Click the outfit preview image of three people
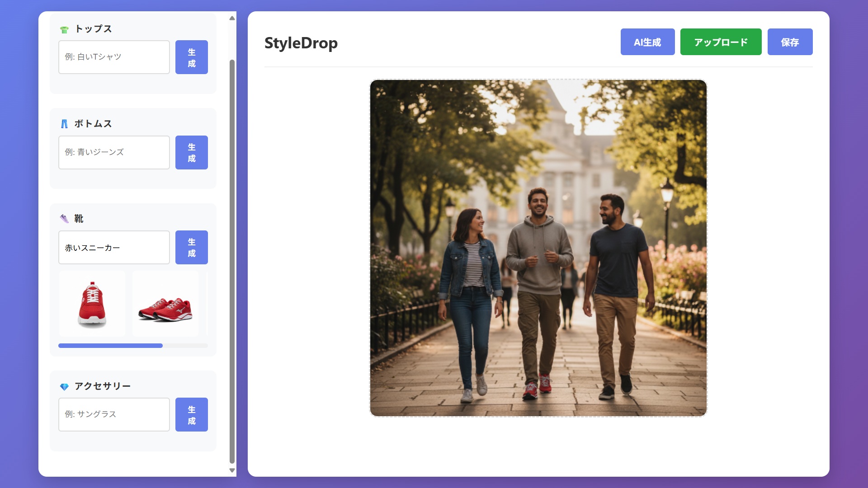The image size is (868, 488). pos(538,249)
